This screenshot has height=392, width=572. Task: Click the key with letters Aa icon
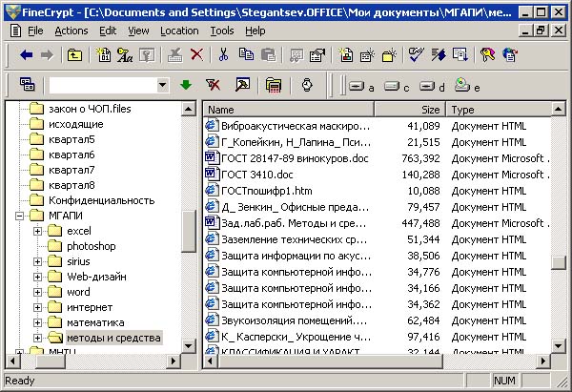[x=125, y=55]
